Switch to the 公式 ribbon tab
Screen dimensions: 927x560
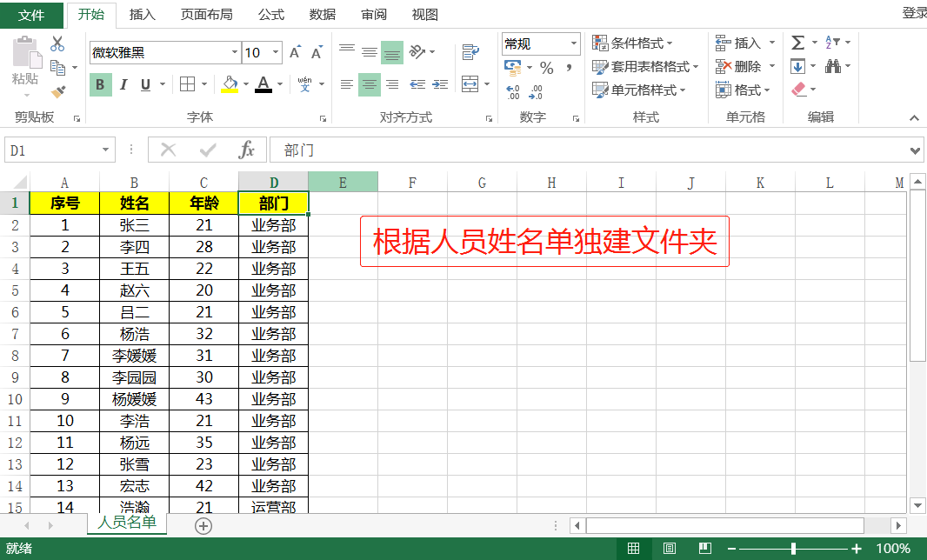click(271, 14)
